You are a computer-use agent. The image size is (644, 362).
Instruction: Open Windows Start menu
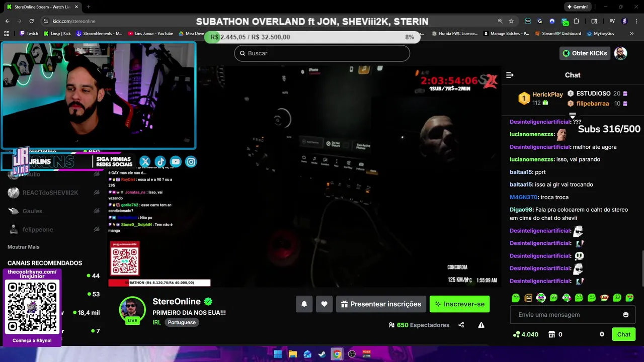(x=278, y=354)
